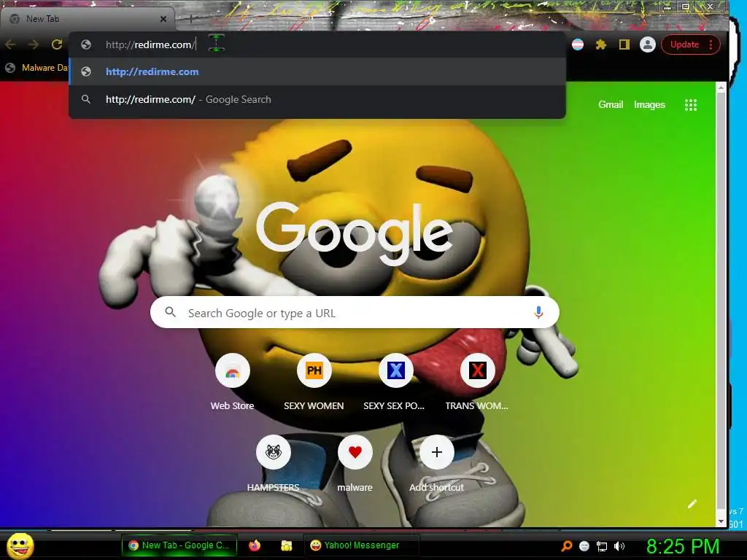
Task: Click the address bar URL field
Action: (x=317, y=44)
